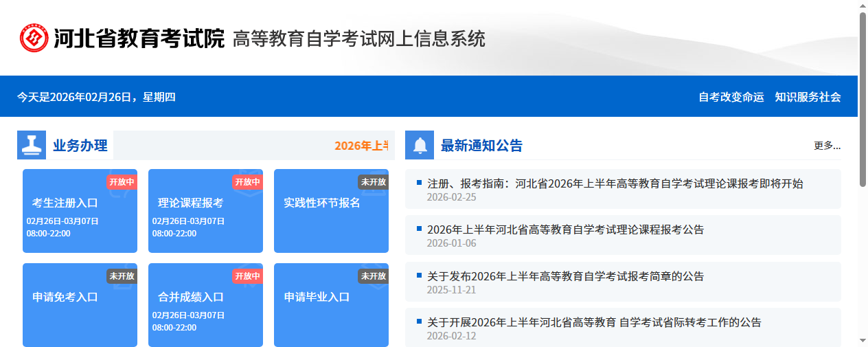868x347 pixels.
Task: Click the 未开放 badge on 申请免考入口
Action: click(122, 276)
